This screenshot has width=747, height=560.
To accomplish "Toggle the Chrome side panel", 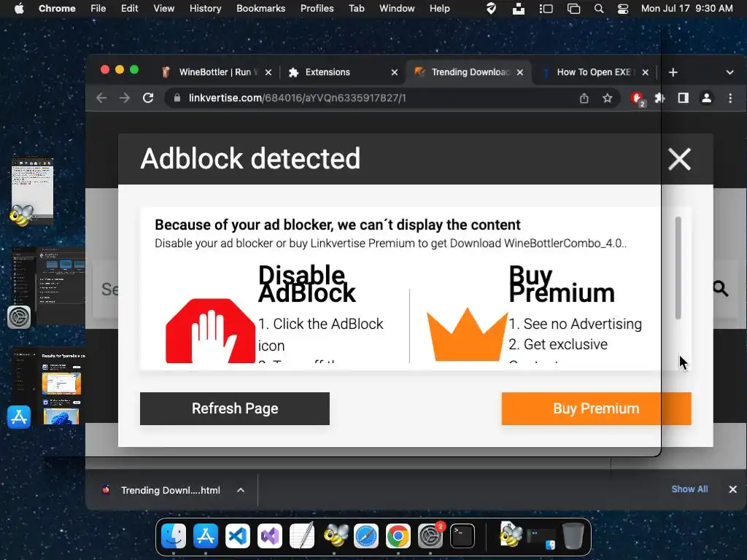I will [x=683, y=98].
